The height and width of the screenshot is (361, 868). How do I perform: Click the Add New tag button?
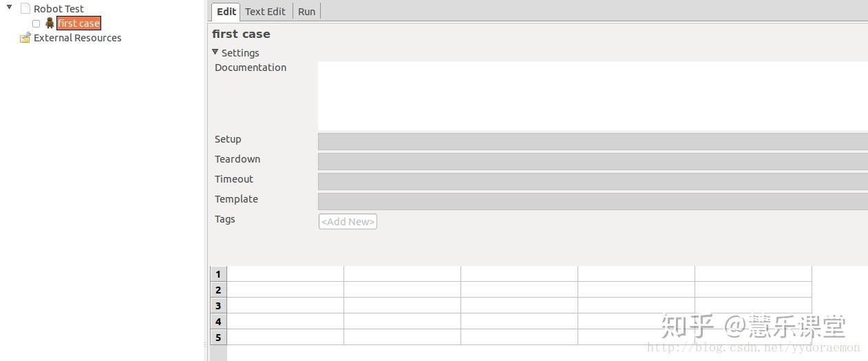click(348, 222)
